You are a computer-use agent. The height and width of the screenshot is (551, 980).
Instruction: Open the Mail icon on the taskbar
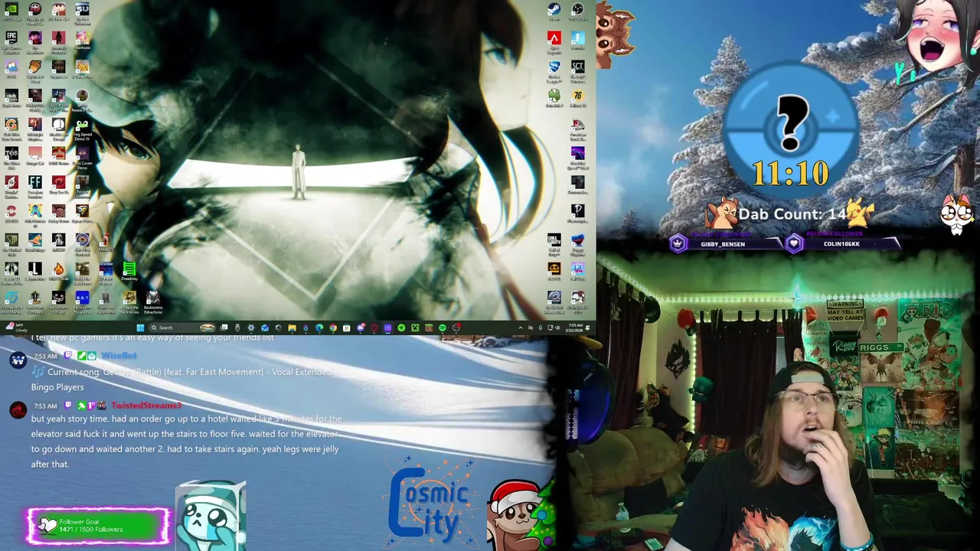(x=264, y=328)
